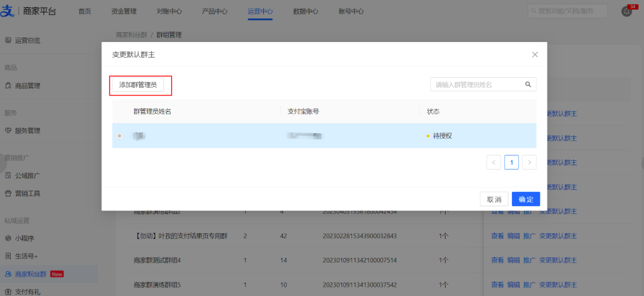Open the notification bell icon
Viewport: 644px width, 296px height.
(x=627, y=12)
